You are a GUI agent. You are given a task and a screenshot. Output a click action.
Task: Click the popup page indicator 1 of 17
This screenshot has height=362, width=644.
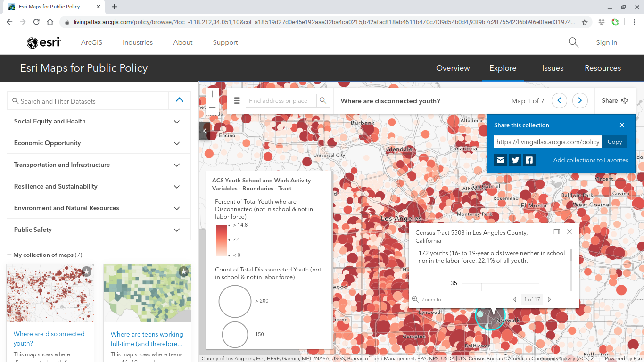(x=532, y=299)
